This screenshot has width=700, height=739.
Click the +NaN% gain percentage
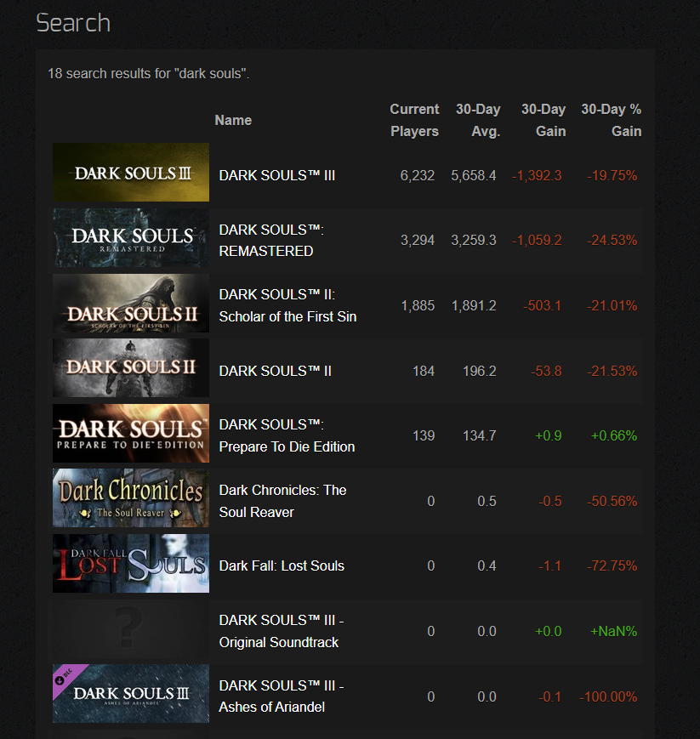pos(613,631)
